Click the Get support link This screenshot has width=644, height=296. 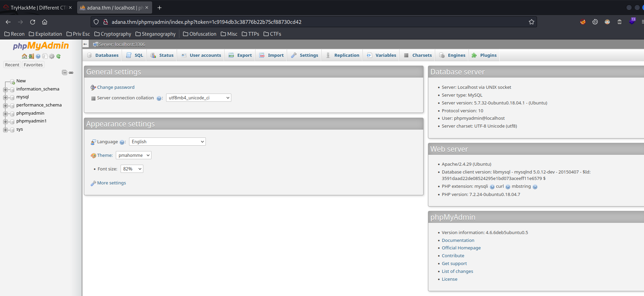tap(454, 264)
